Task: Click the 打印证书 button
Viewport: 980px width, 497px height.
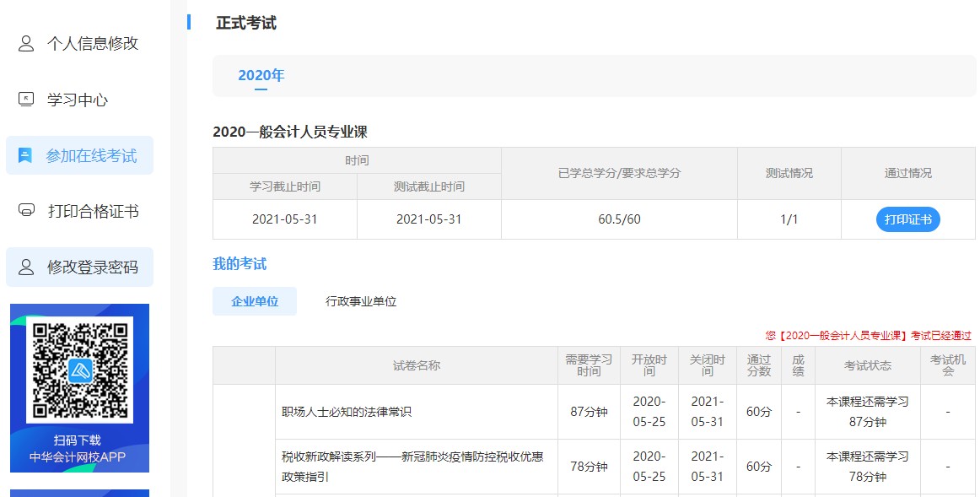Action: pyautogui.click(x=907, y=219)
